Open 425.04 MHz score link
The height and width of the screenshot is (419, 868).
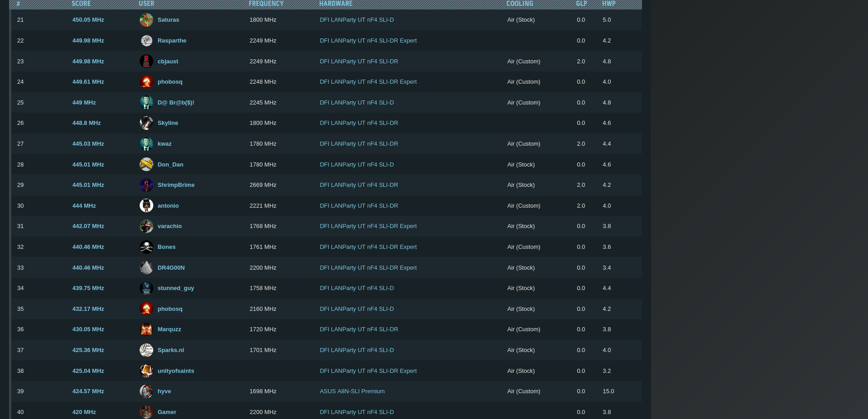pos(88,371)
